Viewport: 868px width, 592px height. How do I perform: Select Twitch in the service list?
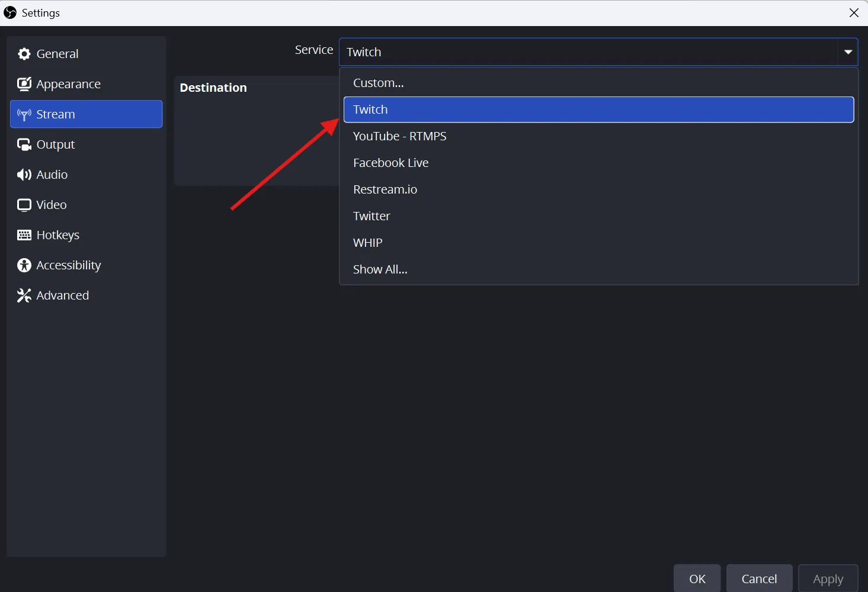370,110
